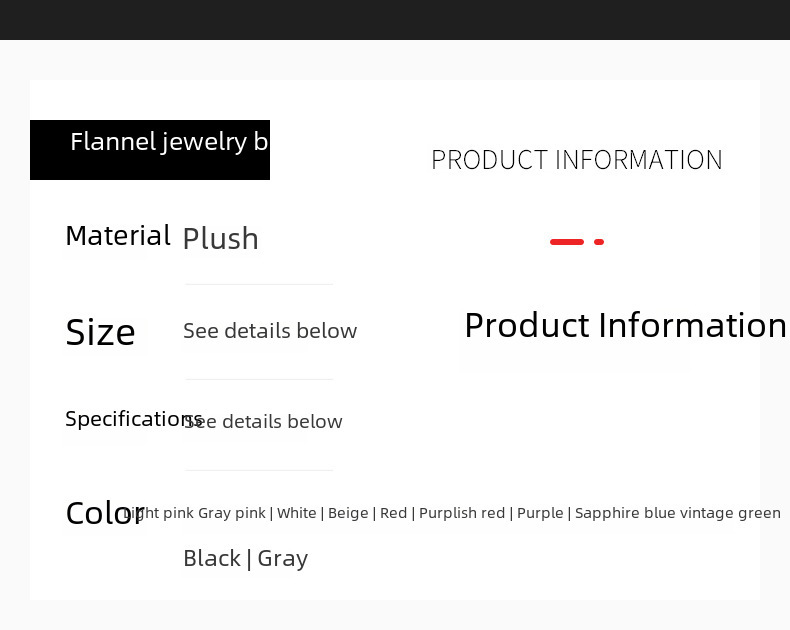The height and width of the screenshot is (630, 790).
Task: Click the black Flannel jewelry title banner
Action: point(150,150)
